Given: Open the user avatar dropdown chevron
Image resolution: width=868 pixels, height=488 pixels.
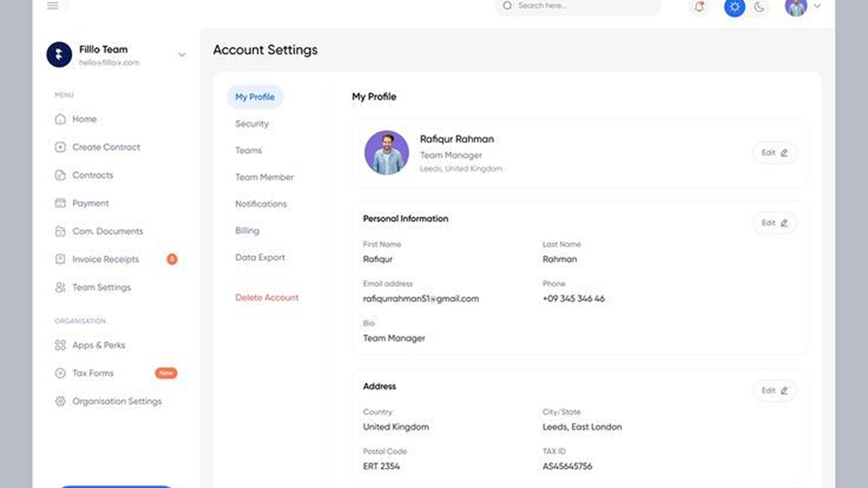Looking at the screenshot, I should (817, 6).
